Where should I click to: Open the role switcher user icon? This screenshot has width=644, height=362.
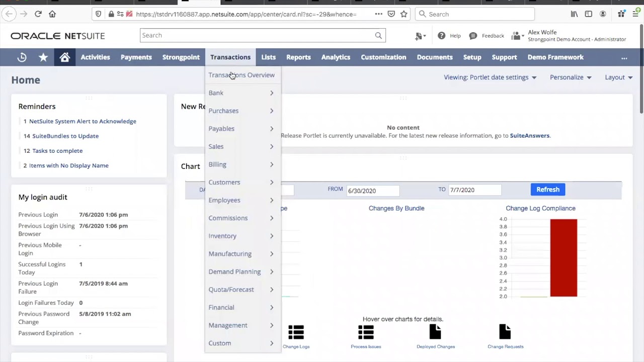tap(517, 36)
